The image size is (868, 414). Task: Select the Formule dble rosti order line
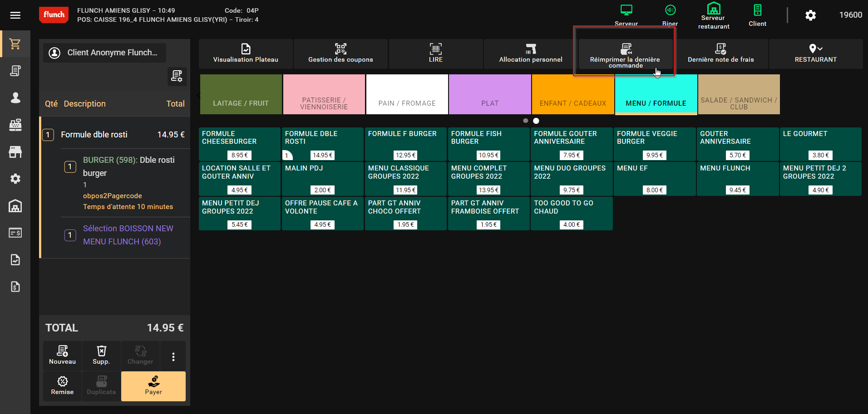point(115,135)
